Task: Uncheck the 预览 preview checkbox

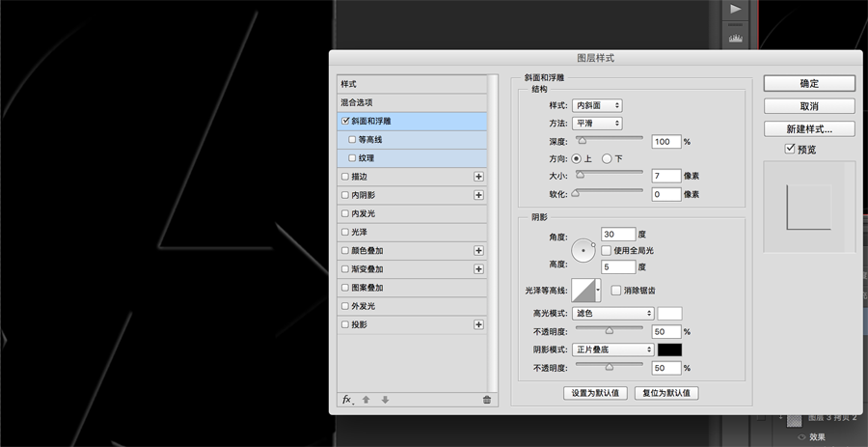Action: [790, 149]
